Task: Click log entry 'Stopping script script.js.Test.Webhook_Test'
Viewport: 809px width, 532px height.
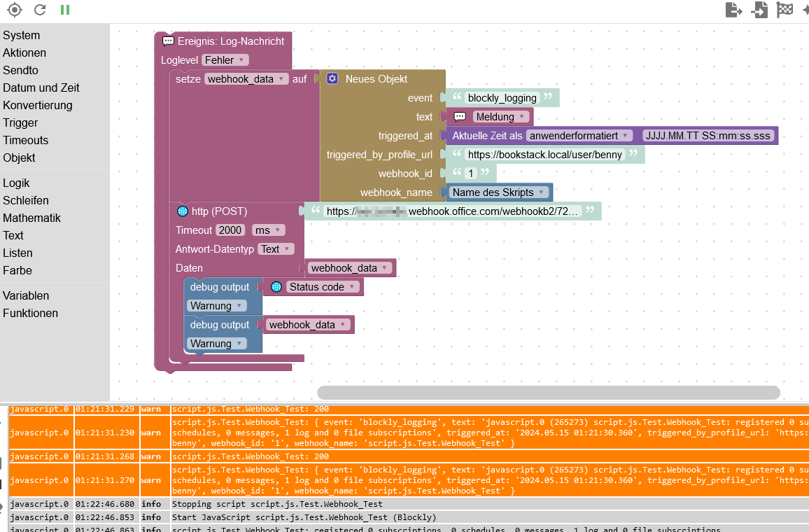Action: point(277,504)
